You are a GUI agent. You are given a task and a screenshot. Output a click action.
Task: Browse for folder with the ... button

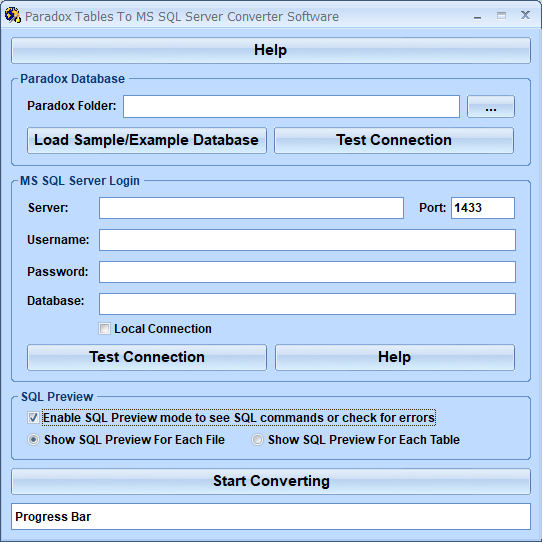[490, 106]
